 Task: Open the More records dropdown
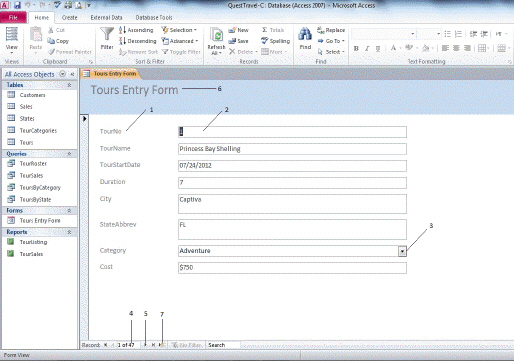274,52
